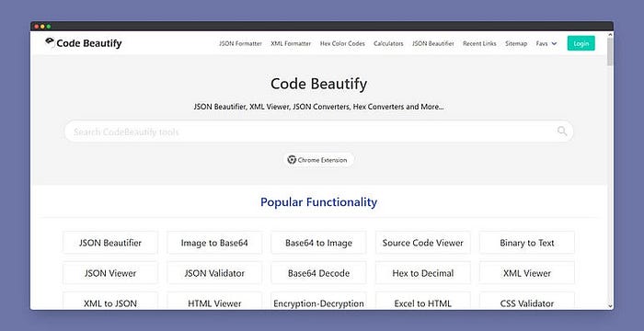Open the XML Viewer tool

point(527,273)
